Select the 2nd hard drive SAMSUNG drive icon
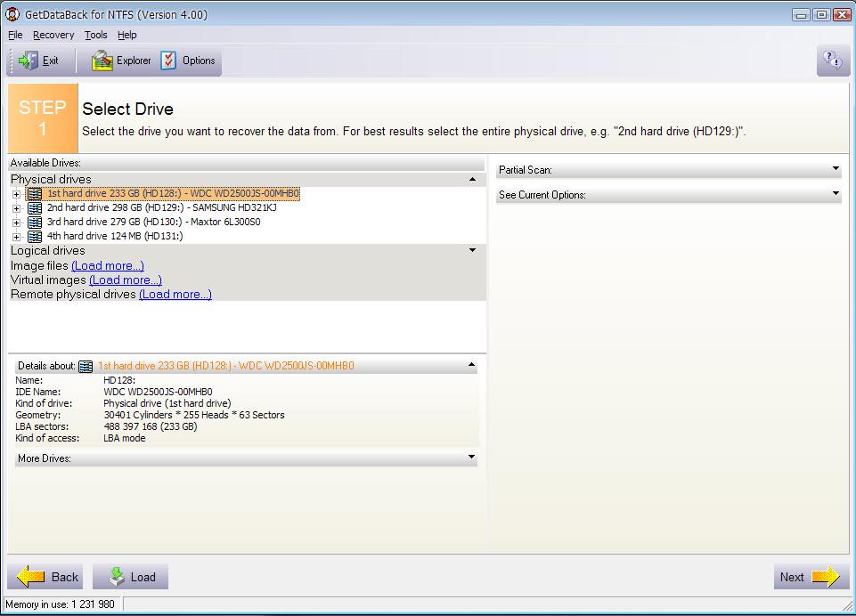The image size is (856, 616). click(35, 207)
